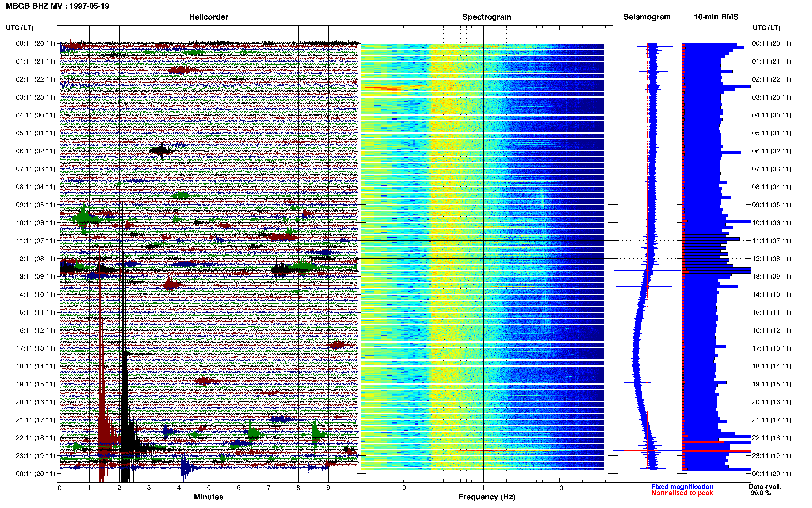Click the right '21:11 (17:11)' time label
Viewport: 812px width, 508px height.
coord(772,420)
